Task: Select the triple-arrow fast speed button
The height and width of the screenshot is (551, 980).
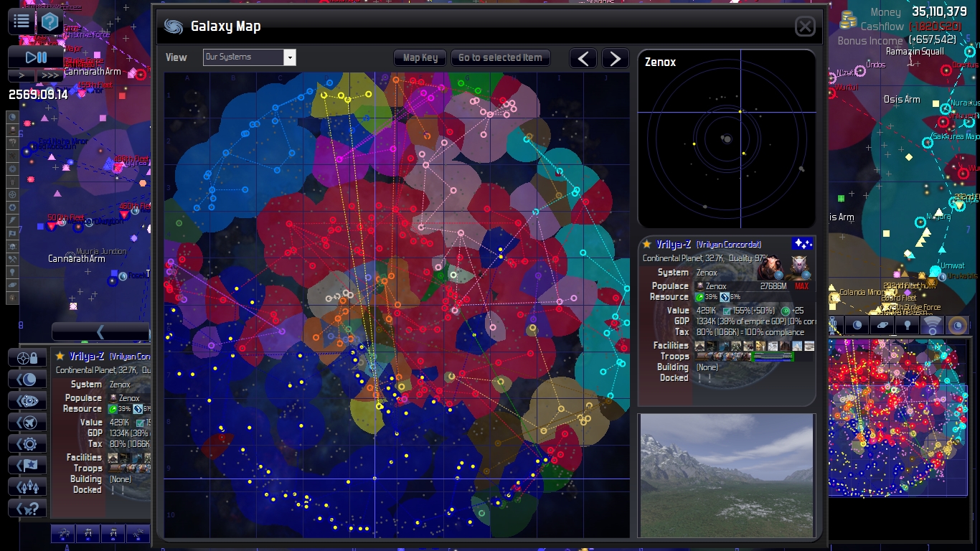Action: pos(50,75)
